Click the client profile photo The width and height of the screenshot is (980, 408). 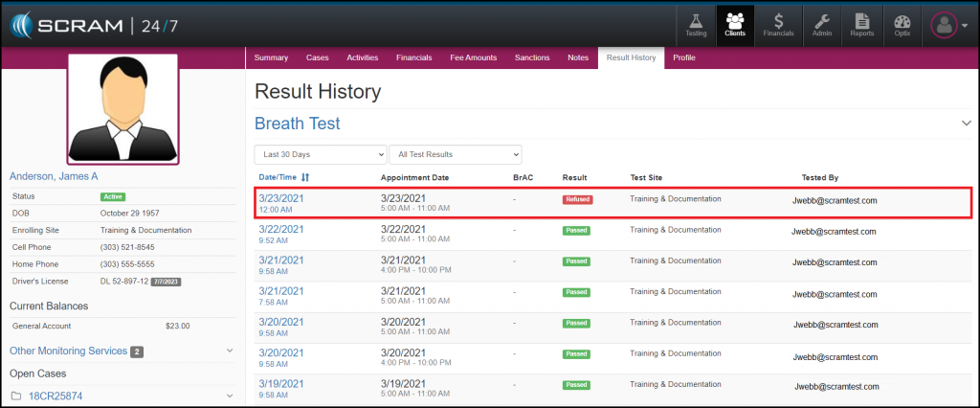coord(122,108)
